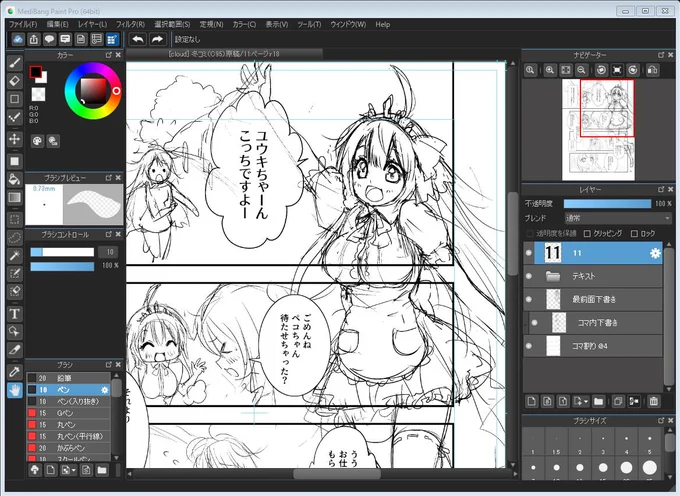Adjust brush size slider showing 10
Viewport: 680px width, 496px height.
point(62,252)
